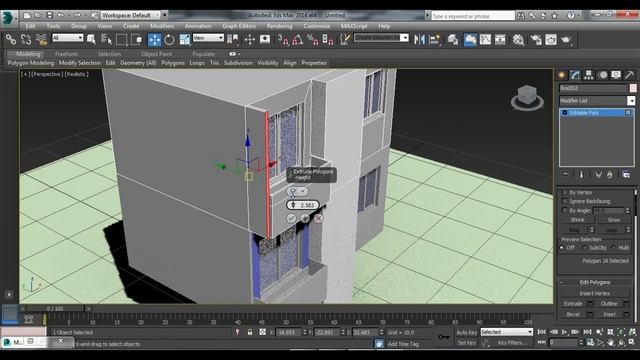The width and height of the screenshot is (640, 360).
Task: Select the Off preview selection radio
Action: click(x=562, y=248)
